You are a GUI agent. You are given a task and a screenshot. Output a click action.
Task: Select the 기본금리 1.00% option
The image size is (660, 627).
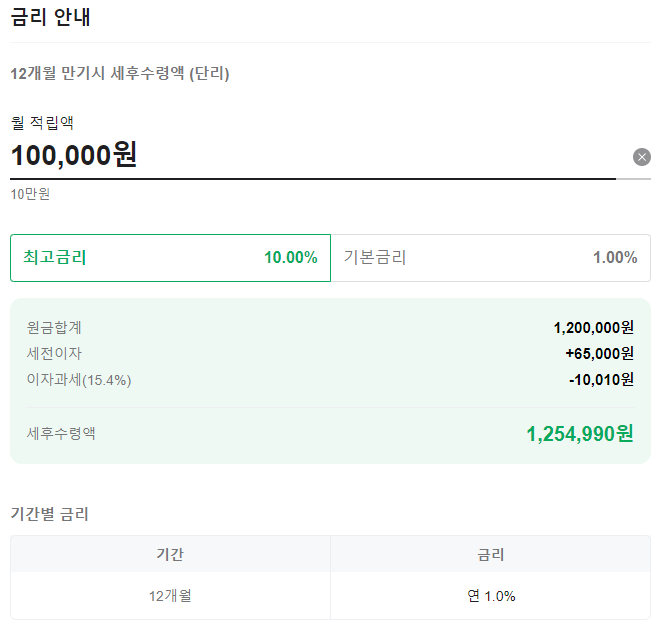(490, 258)
